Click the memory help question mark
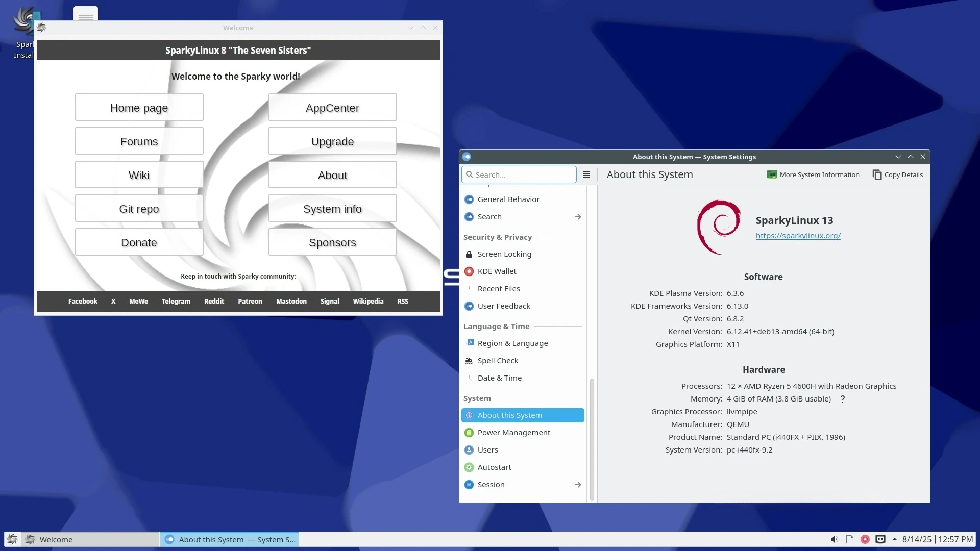The image size is (980, 551). click(843, 399)
